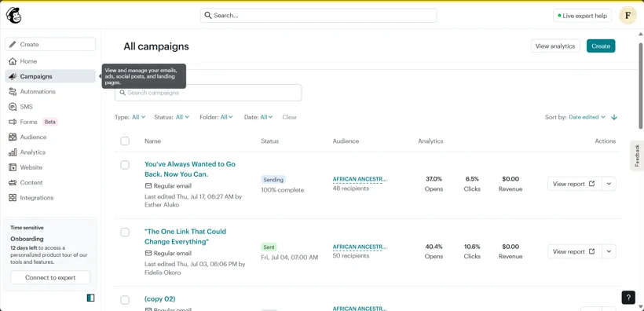Screen dimensions: 644x311
Task: Open "The One Link That Could Change Everything" campaign
Action: tap(185, 236)
